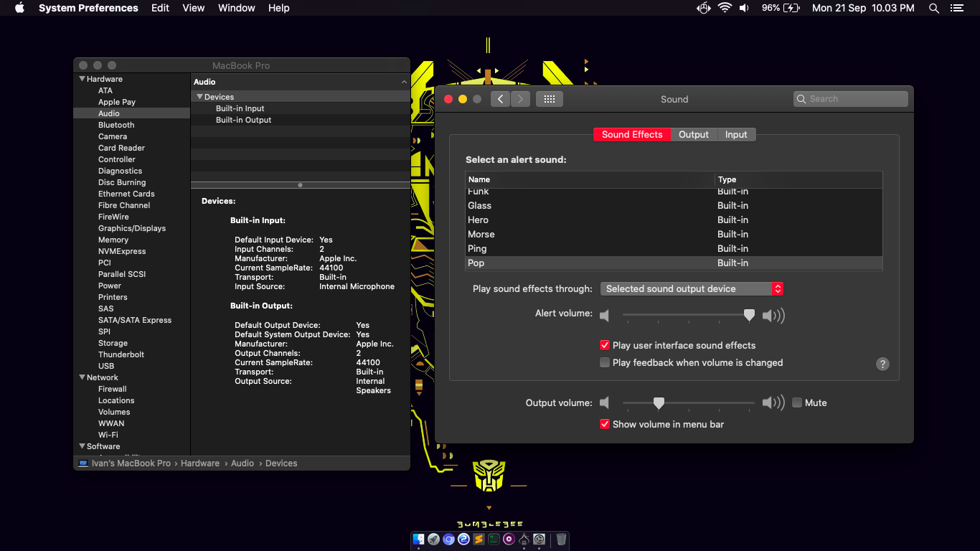Select Wi-Fi under Network in sidebar
The width and height of the screenshot is (980, 551).
(132, 435)
